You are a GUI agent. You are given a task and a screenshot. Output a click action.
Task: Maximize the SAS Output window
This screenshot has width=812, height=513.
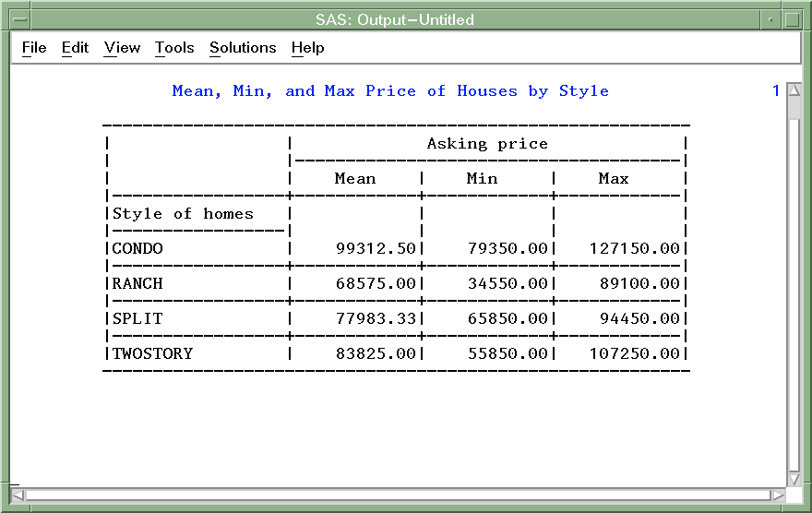(792, 19)
